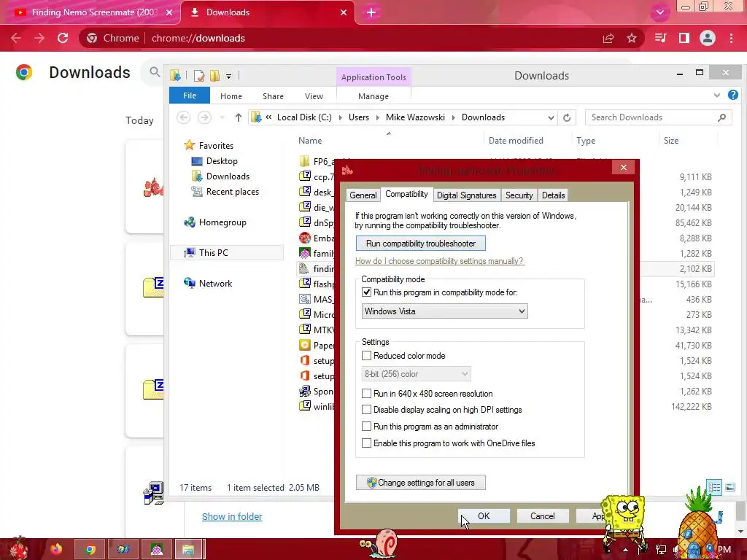747x560 pixels.
Task: Open the Security tab in Properties
Action: click(519, 195)
